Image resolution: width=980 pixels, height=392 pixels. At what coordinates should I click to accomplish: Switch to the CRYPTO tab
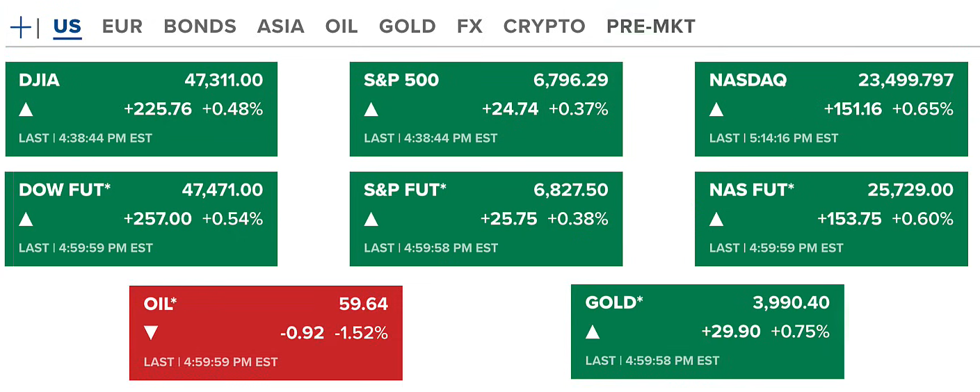(x=544, y=26)
